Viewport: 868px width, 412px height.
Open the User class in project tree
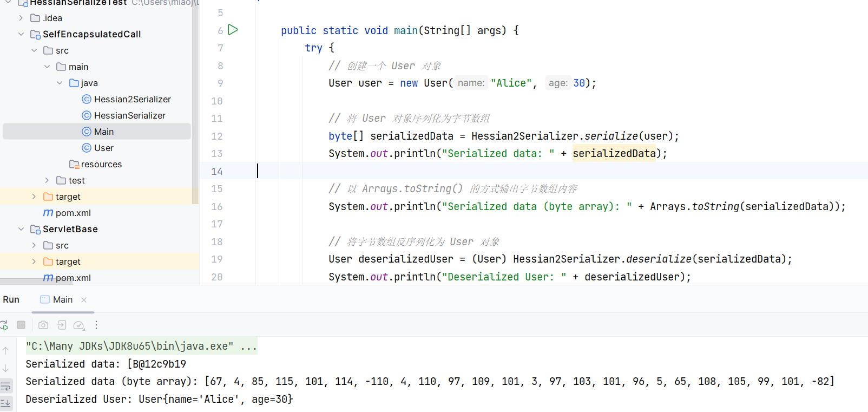(x=103, y=148)
